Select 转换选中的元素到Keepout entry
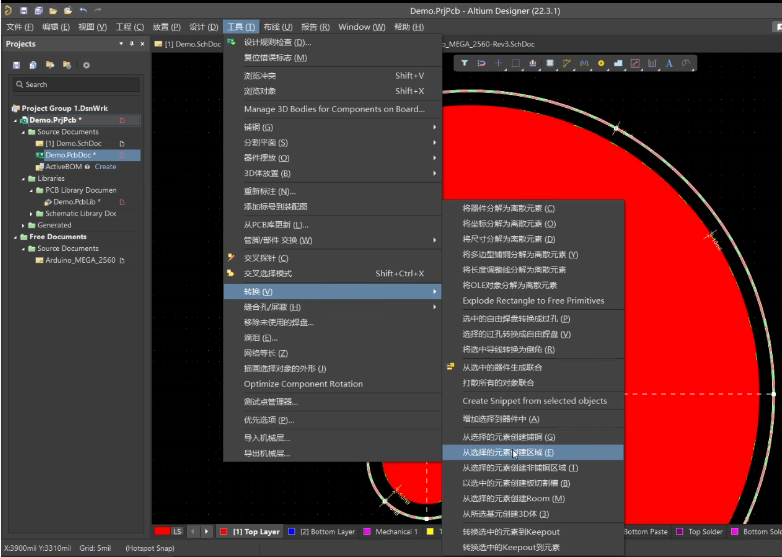The width and height of the screenshot is (782, 557). point(533,532)
